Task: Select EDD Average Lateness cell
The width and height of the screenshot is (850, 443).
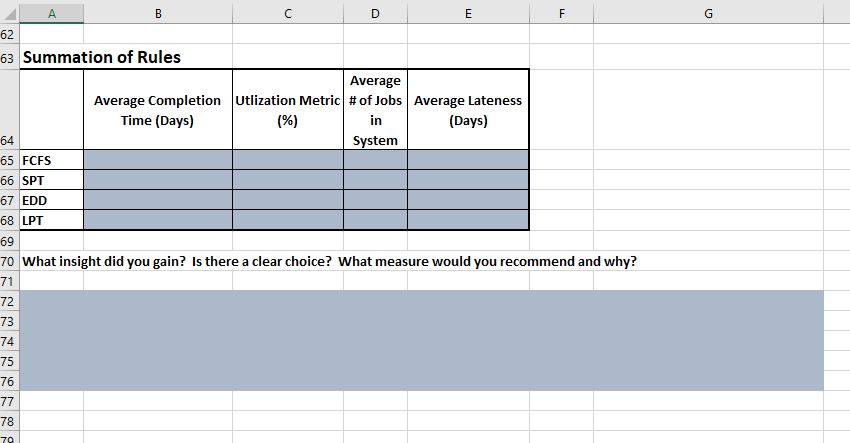Action: (467, 200)
